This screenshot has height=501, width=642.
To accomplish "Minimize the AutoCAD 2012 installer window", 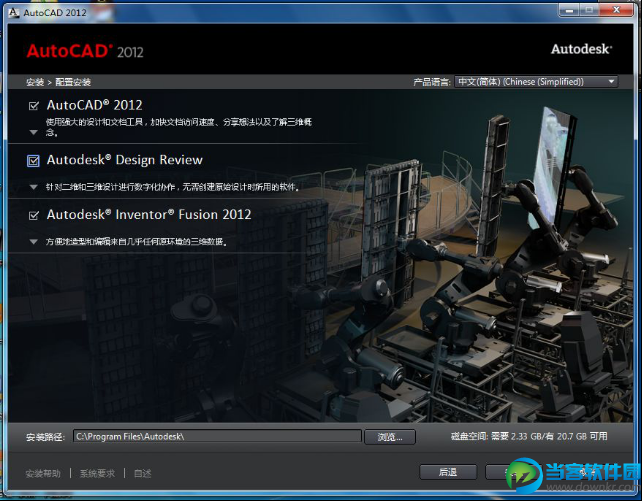I will tap(569, 10).
